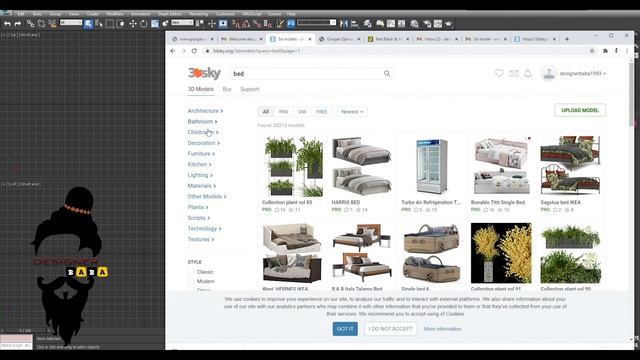
Task: Open the Edit menu in 3ds Max
Action: click(x=21, y=14)
